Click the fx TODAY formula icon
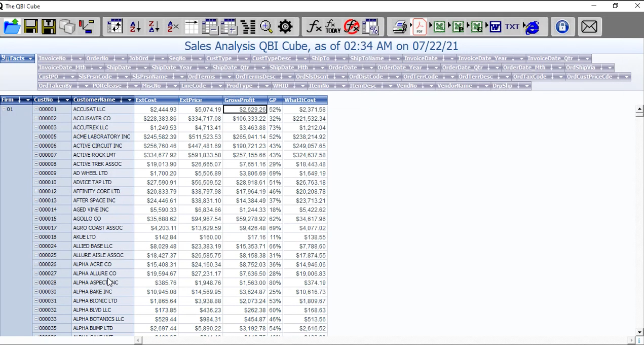 [x=332, y=26]
